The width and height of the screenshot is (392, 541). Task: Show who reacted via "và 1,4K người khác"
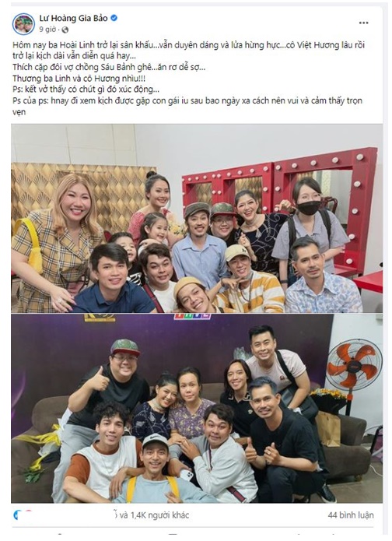pyautogui.click(x=154, y=515)
